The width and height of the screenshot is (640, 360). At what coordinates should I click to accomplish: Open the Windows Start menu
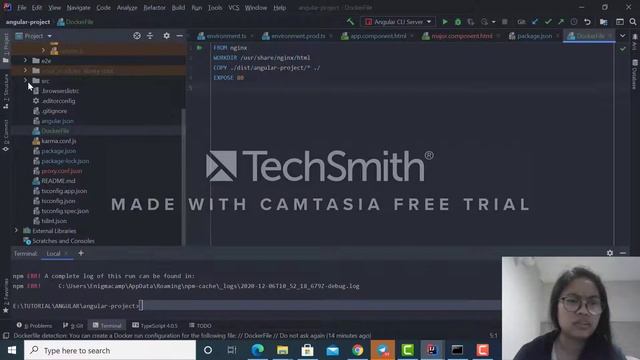pyautogui.click(x=12, y=350)
